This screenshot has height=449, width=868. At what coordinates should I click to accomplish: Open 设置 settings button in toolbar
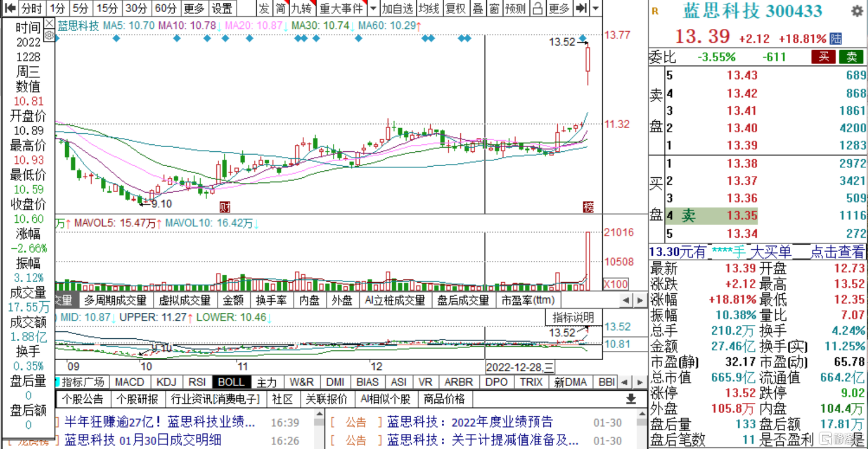[222, 8]
